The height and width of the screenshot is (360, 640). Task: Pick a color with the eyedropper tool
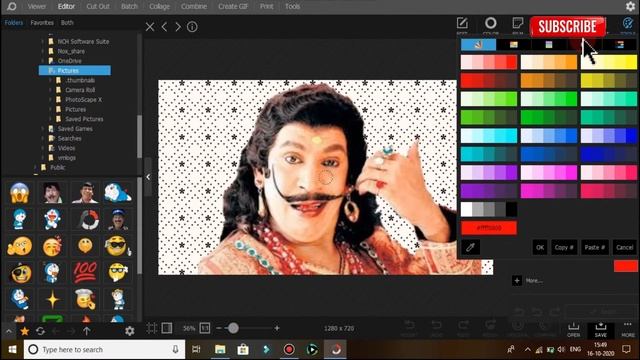point(470,247)
